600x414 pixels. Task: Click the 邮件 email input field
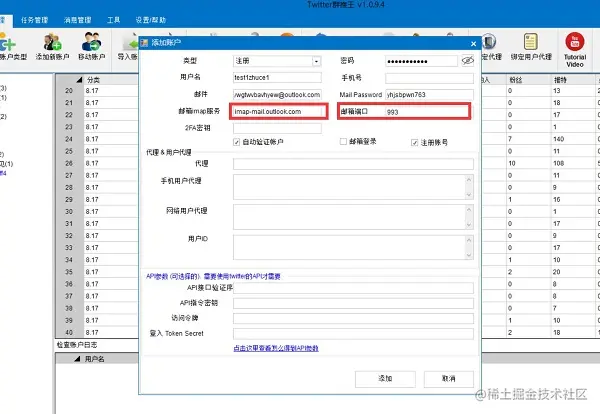tap(277, 95)
